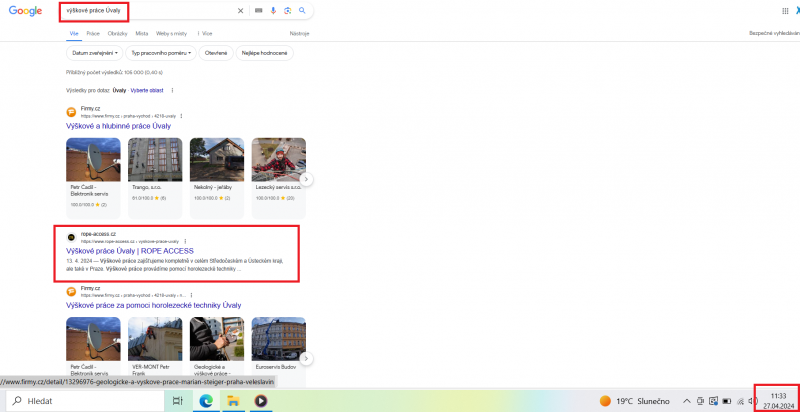
Task: Click the taskbar Hledat search box
Action: [85, 401]
